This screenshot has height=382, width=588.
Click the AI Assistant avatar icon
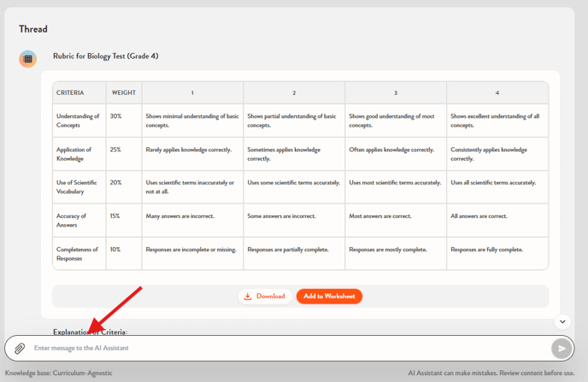(x=28, y=59)
